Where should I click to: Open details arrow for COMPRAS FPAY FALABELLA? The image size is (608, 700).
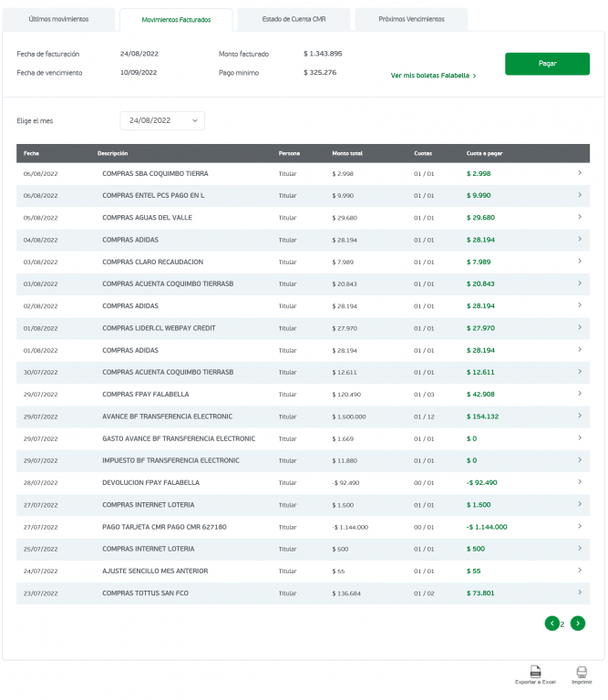coord(579,394)
